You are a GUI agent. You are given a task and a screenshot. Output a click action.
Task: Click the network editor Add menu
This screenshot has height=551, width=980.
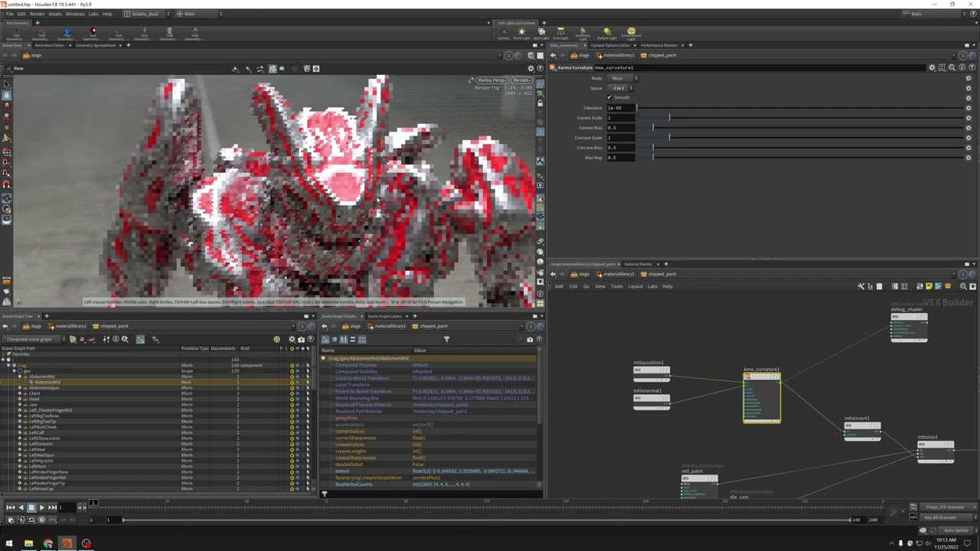559,286
